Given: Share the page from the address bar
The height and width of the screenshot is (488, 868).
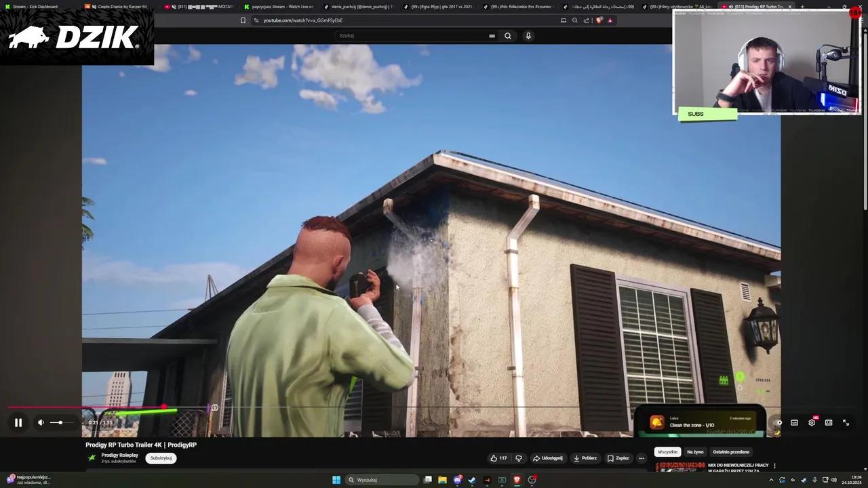Looking at the screenshot, I should tap(587, 20).
